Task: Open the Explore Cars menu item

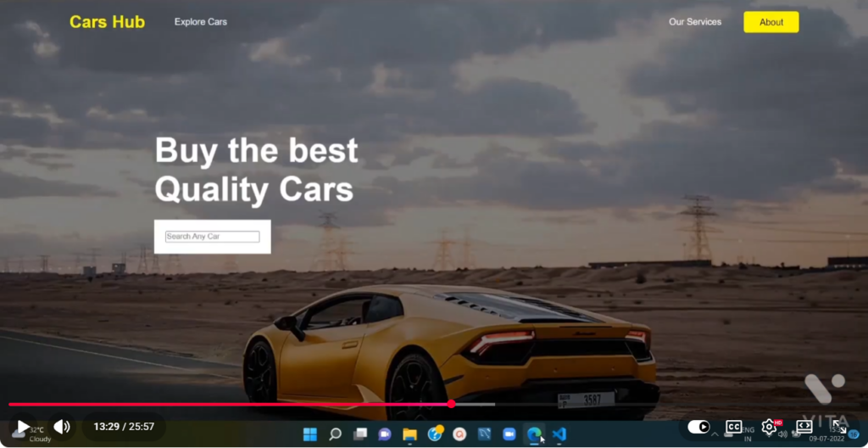Action: [200, 22]
